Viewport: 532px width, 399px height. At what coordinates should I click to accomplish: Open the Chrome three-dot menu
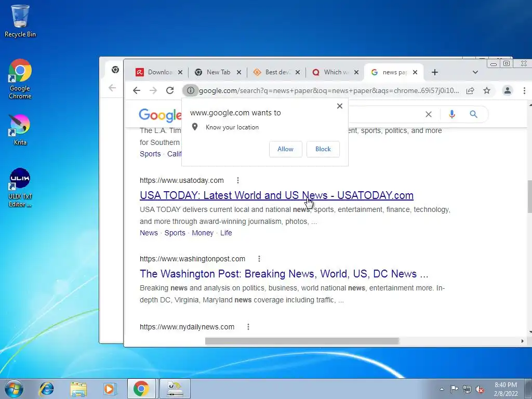(524, 90)
